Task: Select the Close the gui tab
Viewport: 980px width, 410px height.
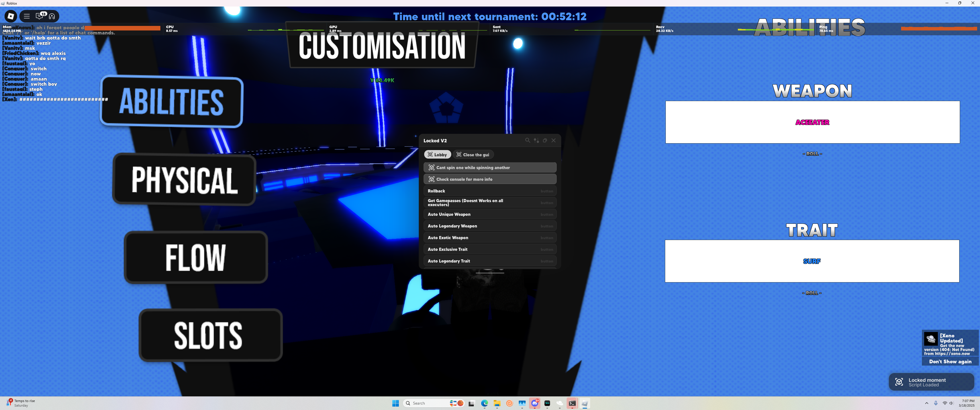Action: [x=473, y=154]
